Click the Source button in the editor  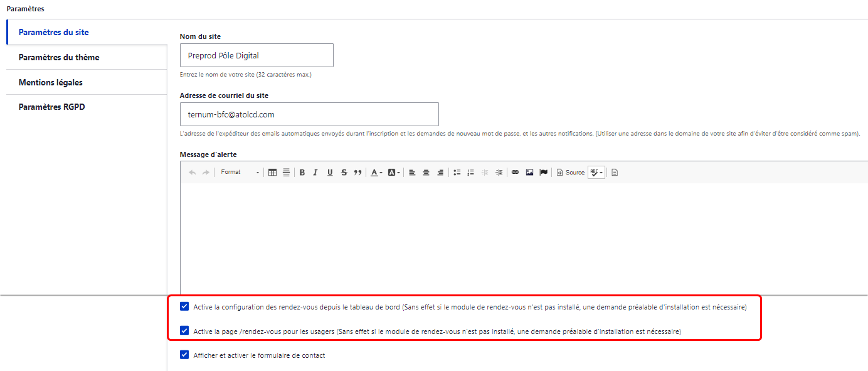tap(571, 173)
